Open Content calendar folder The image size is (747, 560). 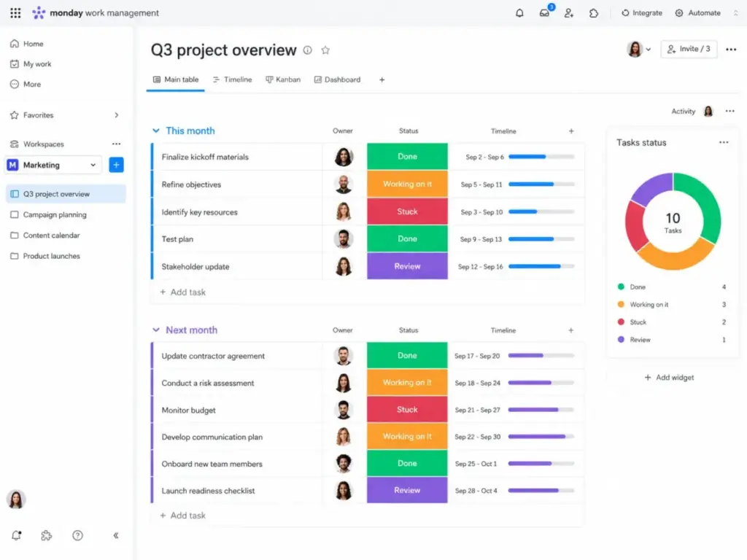coord(45,236)
